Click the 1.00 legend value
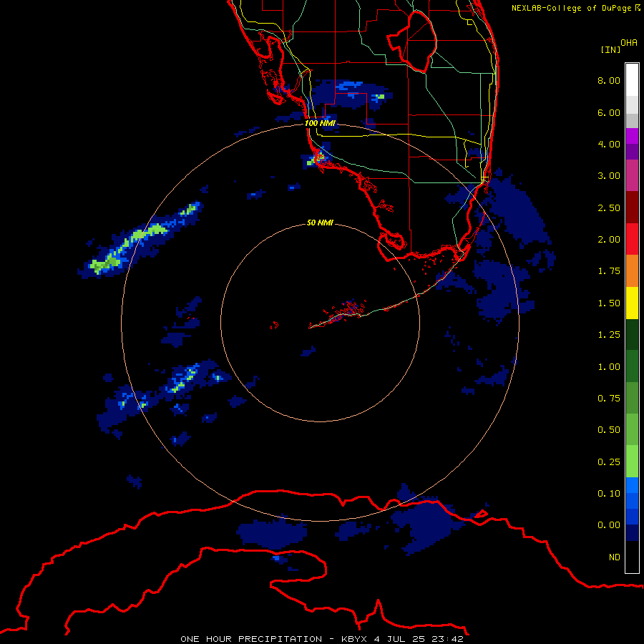 pyautogui.click(x=609, y=367)
